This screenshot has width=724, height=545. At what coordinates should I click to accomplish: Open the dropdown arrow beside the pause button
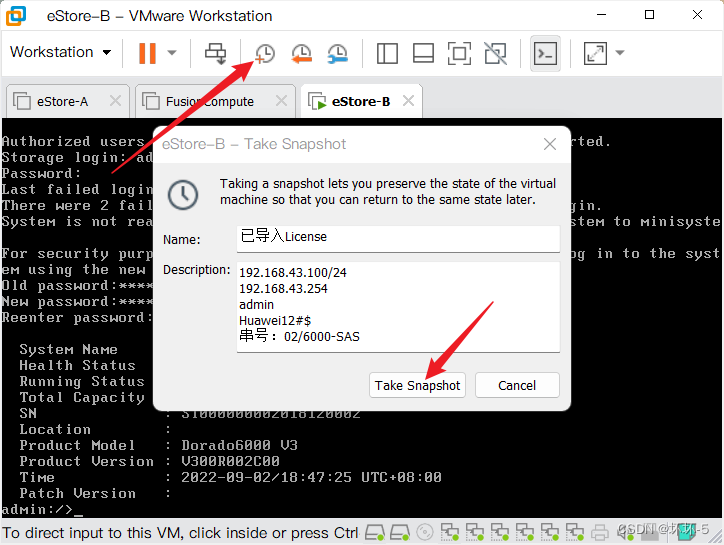tap(172, 53)
